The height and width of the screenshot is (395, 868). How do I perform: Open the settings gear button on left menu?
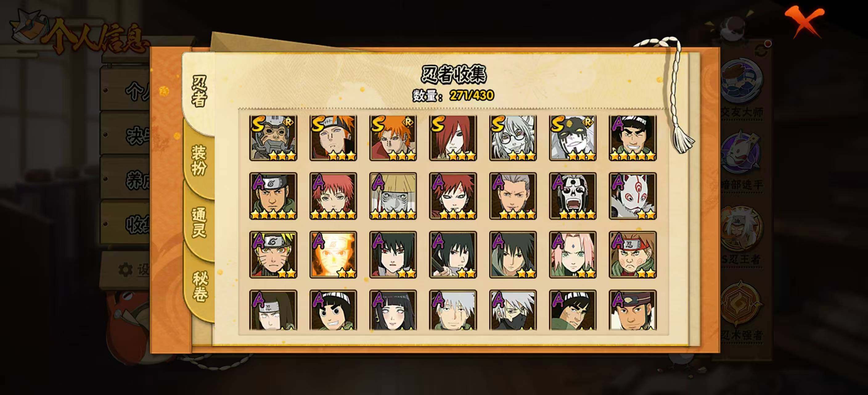click(125, 270)
